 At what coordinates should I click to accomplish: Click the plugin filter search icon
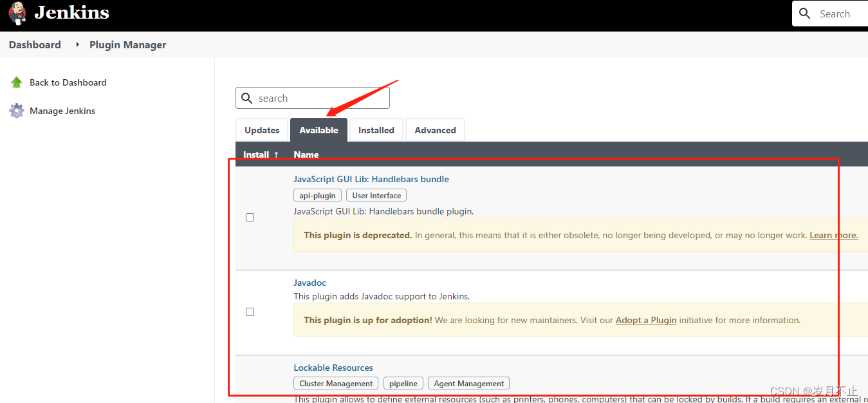pos(246,98)
